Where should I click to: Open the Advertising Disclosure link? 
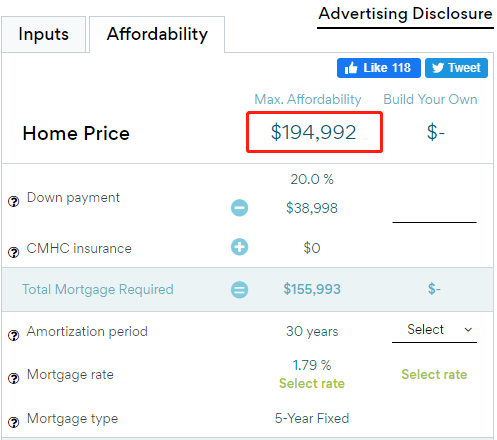[x=405, y=14]
